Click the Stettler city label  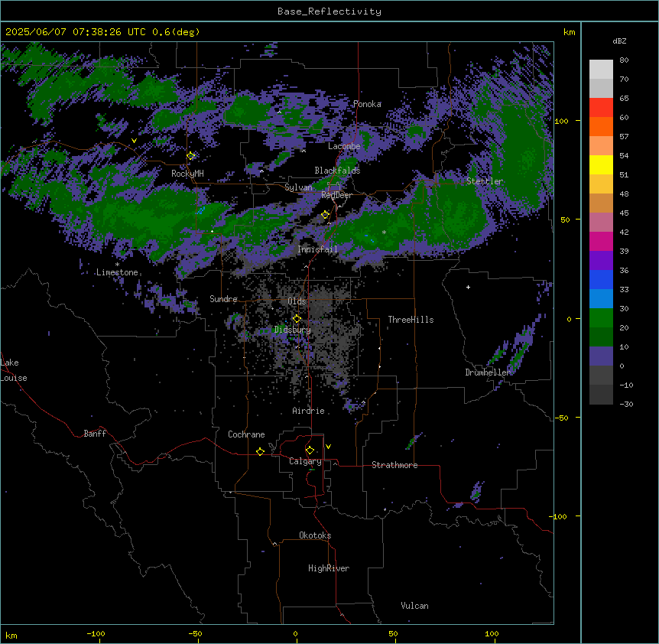coord(485,181)
